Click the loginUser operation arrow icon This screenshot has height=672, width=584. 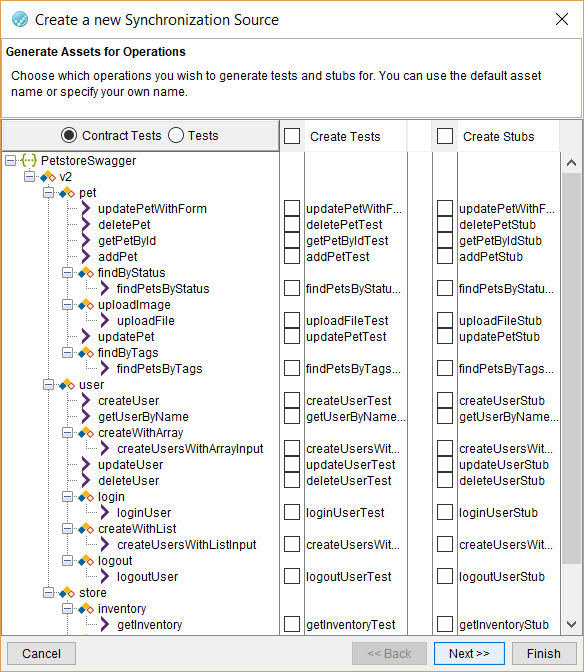click(x=105, y=513)
